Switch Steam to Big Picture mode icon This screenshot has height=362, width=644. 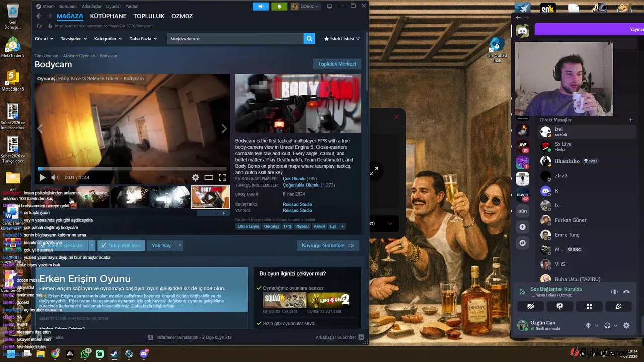pyautogui.click(x=330, y=7)
